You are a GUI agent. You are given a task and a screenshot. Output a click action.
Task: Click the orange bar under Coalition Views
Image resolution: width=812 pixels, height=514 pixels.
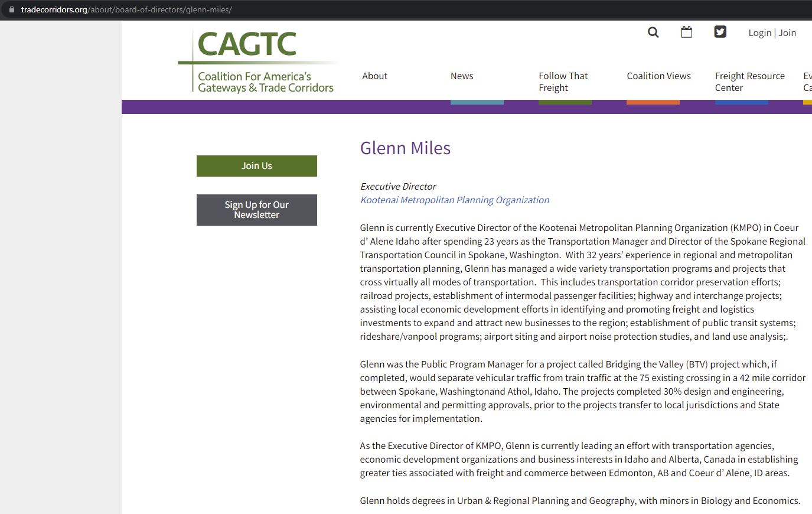pos(653,102)
